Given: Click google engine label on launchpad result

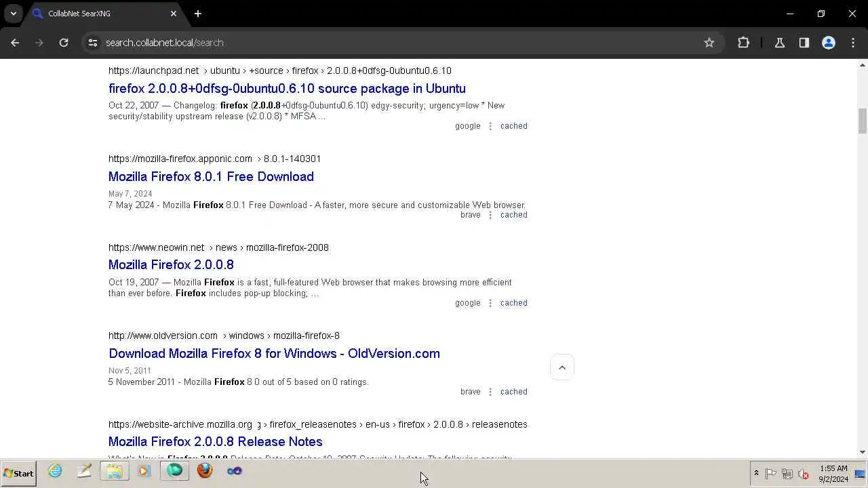Looking at the screenshot, I should pos(467,126).
